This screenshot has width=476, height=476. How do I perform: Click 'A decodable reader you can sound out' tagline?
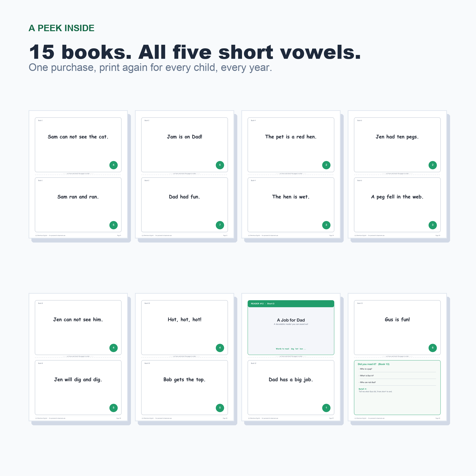tap(291, 324)
